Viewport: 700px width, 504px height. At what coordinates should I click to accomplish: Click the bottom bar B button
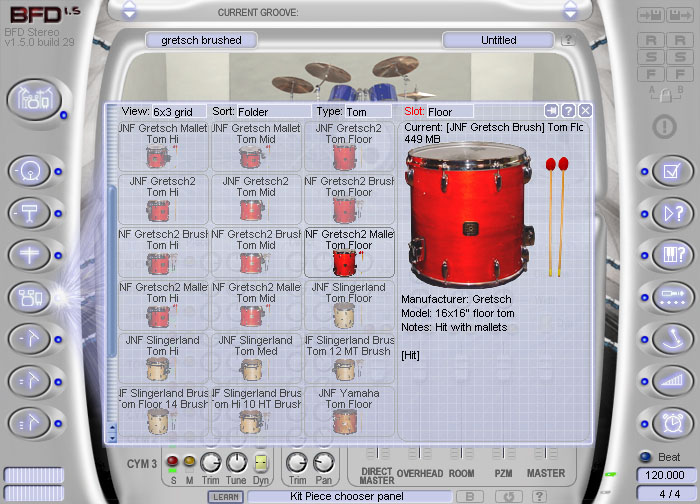[x=470, y=496]
